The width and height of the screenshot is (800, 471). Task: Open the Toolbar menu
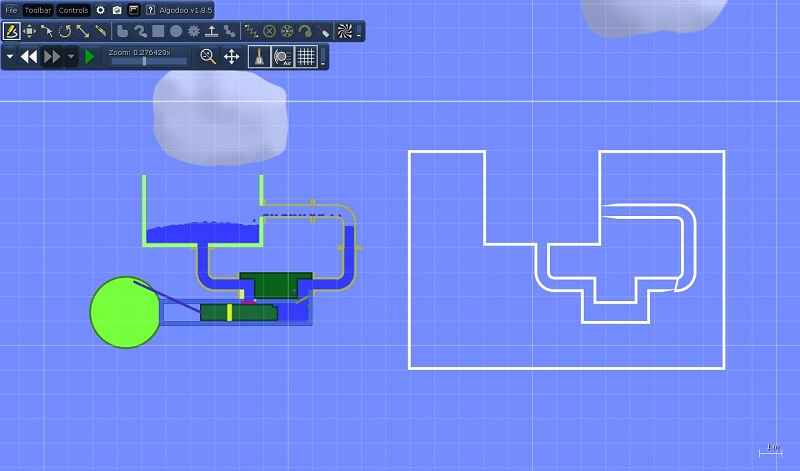37,9
